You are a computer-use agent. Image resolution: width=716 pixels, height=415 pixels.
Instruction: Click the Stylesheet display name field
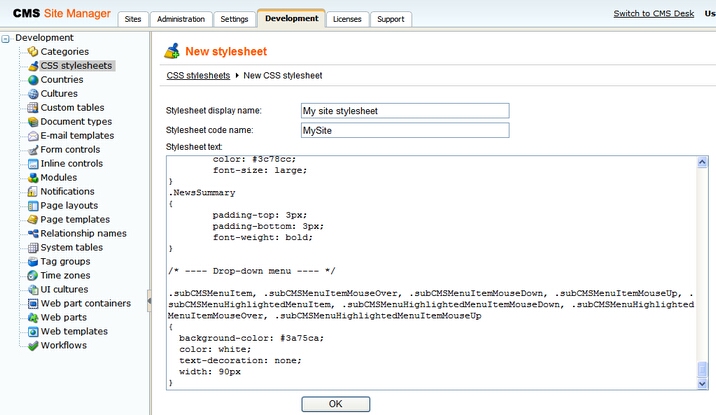point(404,111)
